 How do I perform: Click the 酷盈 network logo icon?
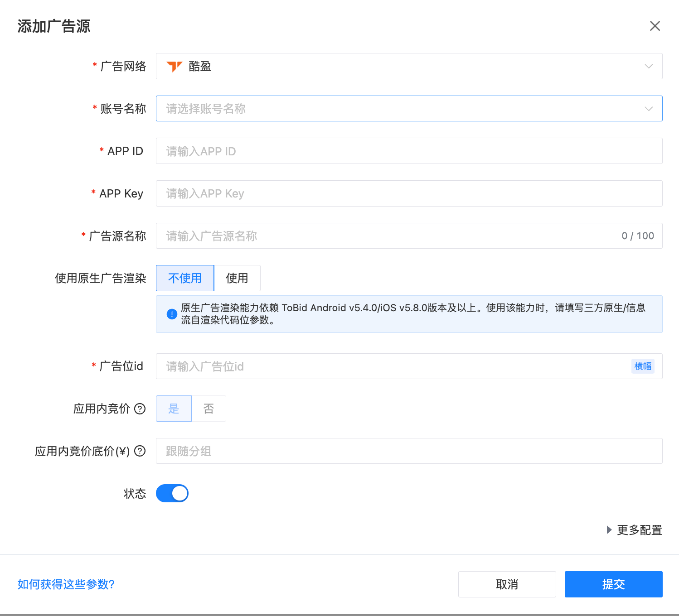point(174,67)
